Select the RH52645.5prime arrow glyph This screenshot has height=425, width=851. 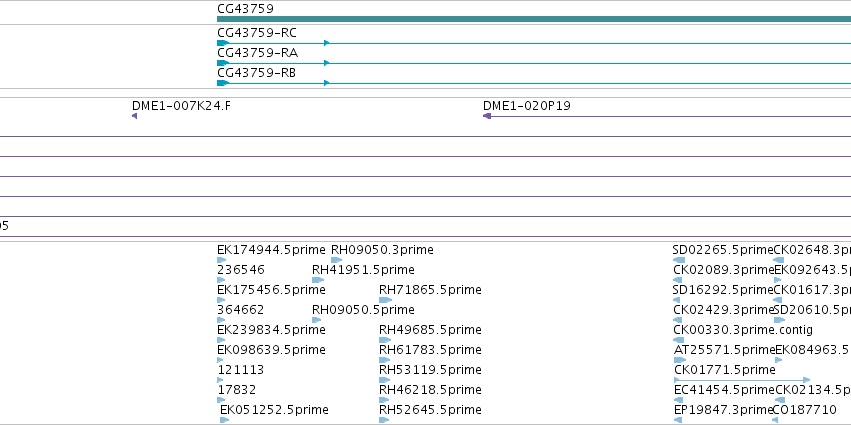[x=384, y=420]
